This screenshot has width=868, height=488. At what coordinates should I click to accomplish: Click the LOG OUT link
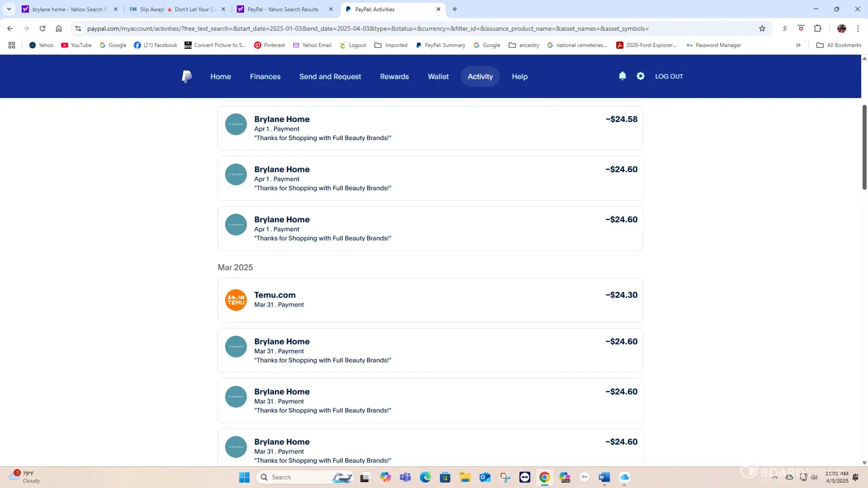(669, 77)
